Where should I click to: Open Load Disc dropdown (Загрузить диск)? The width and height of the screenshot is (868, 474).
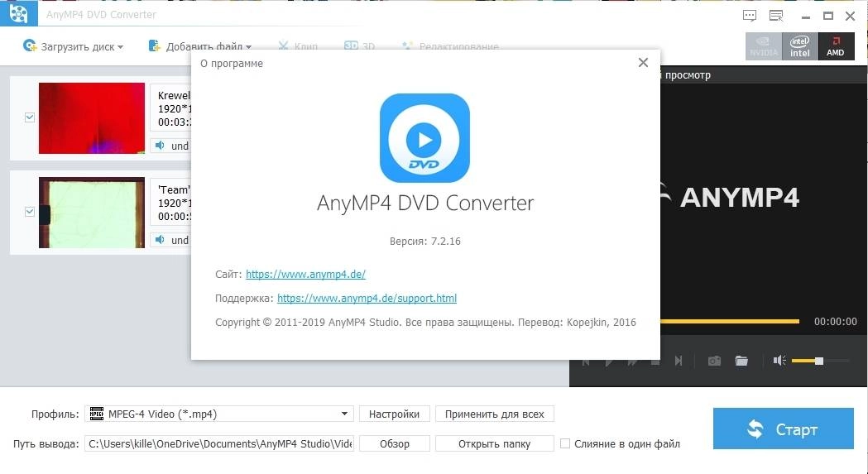pyautogui.click(x=73, y=46)
